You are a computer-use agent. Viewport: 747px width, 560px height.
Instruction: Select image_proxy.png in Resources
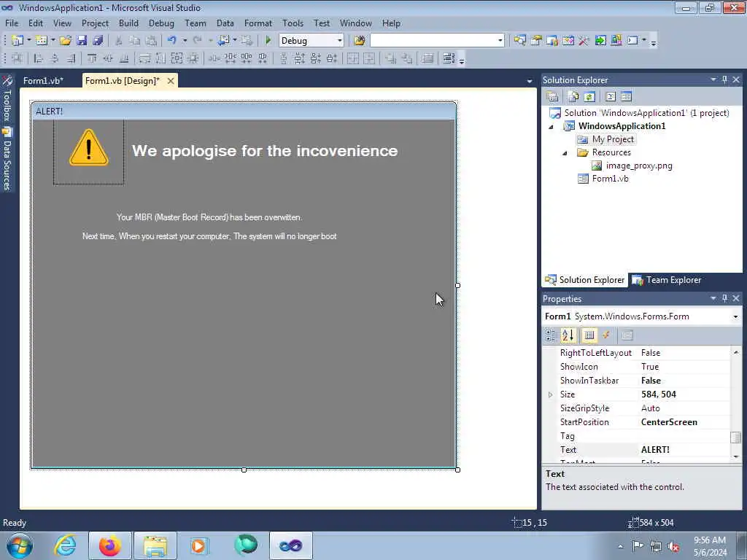(x=632, y=166)
